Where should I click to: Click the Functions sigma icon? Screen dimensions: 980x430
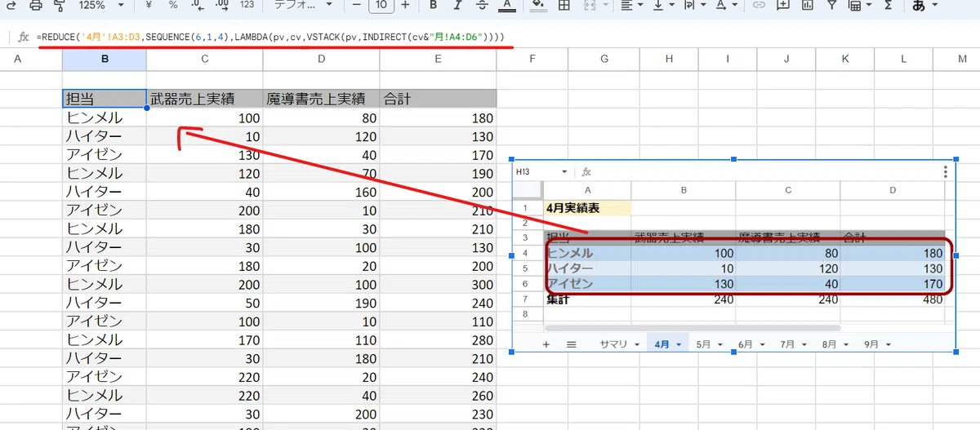point(888,5)
